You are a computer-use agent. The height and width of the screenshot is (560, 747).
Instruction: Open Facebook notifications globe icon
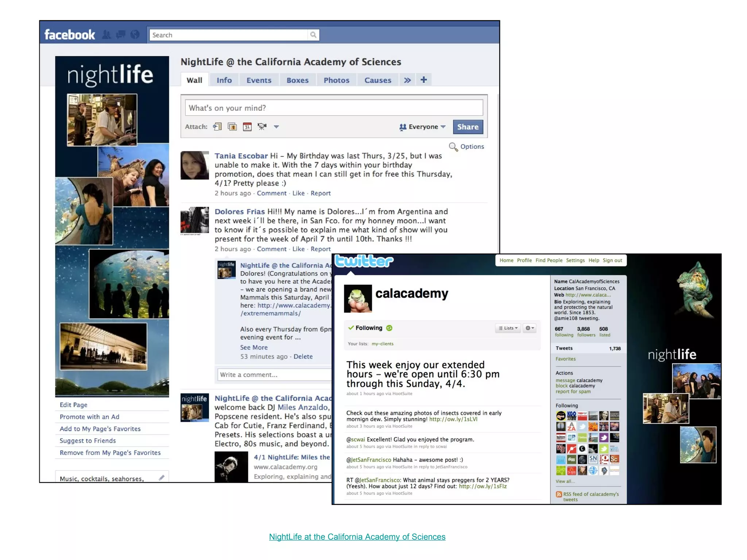(x=135, y=35)
